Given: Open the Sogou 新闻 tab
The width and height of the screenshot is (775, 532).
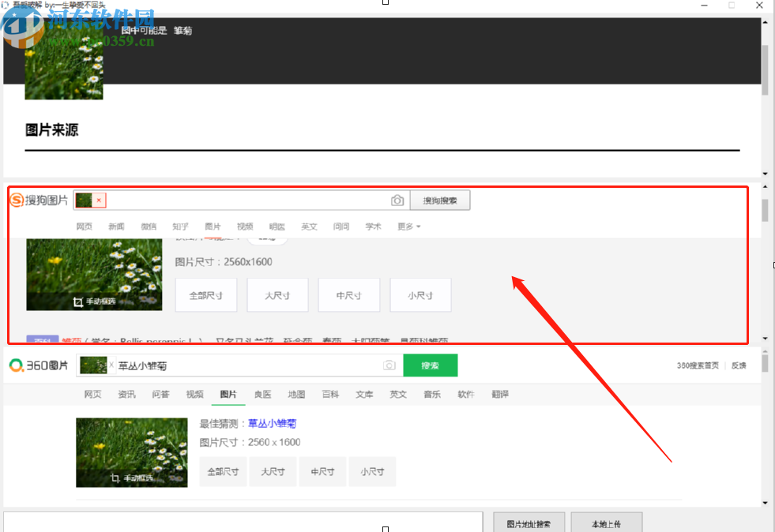Looking at the screenshot, I should pyautogui.click(x=116, y=227).
